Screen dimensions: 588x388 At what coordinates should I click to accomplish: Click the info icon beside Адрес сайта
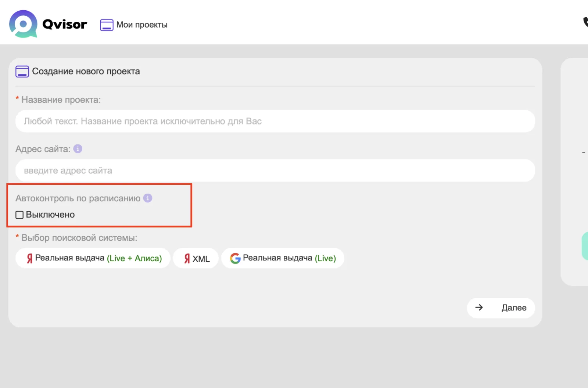pyautogui.click(x=78, y=149)
